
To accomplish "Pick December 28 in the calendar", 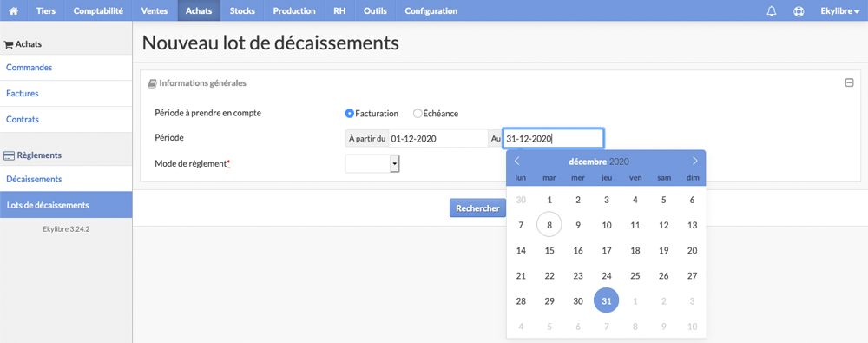I will [521, 301].
